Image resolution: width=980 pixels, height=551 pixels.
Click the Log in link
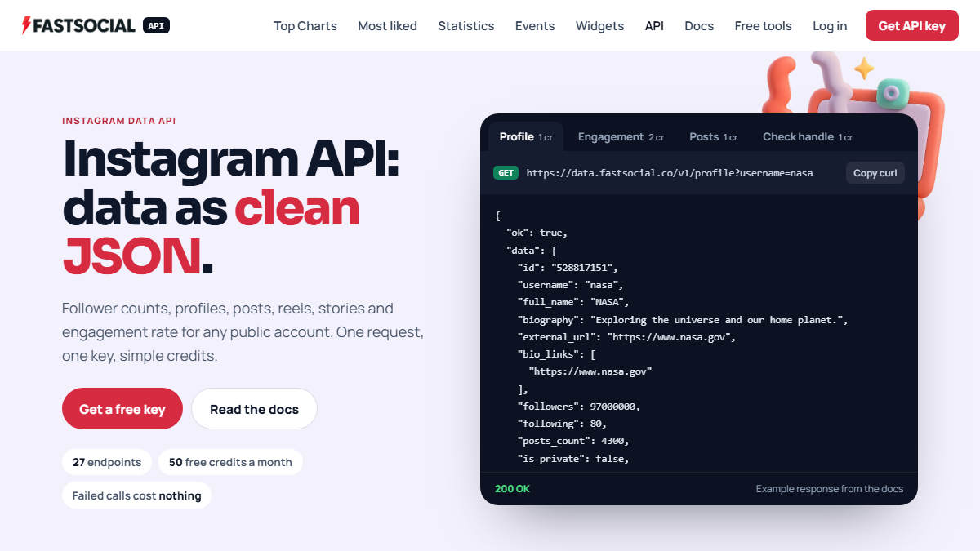[x=830, y=26]
